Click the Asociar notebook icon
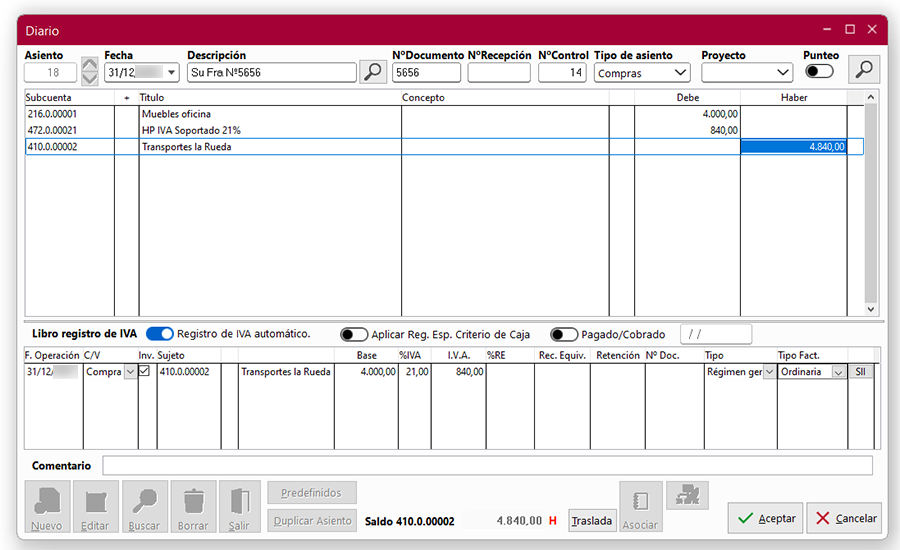This screenshot has height=550, width=900. (x=641, y=507)
